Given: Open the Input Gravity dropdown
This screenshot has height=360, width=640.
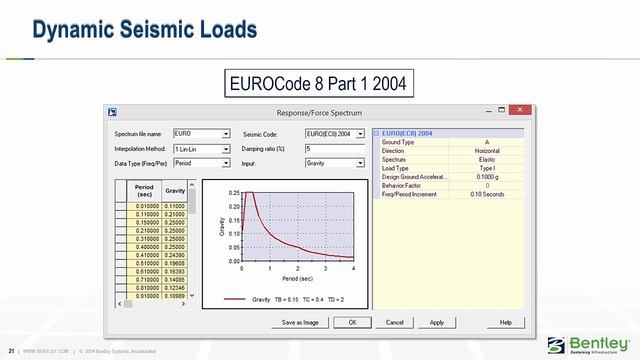Looking at the screenshot, I should click(360, 163).
